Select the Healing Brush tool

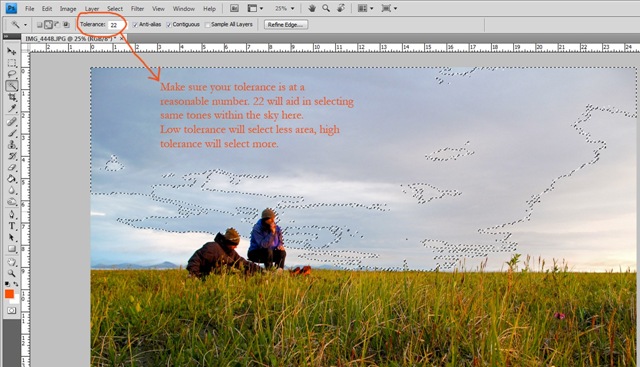11,122
